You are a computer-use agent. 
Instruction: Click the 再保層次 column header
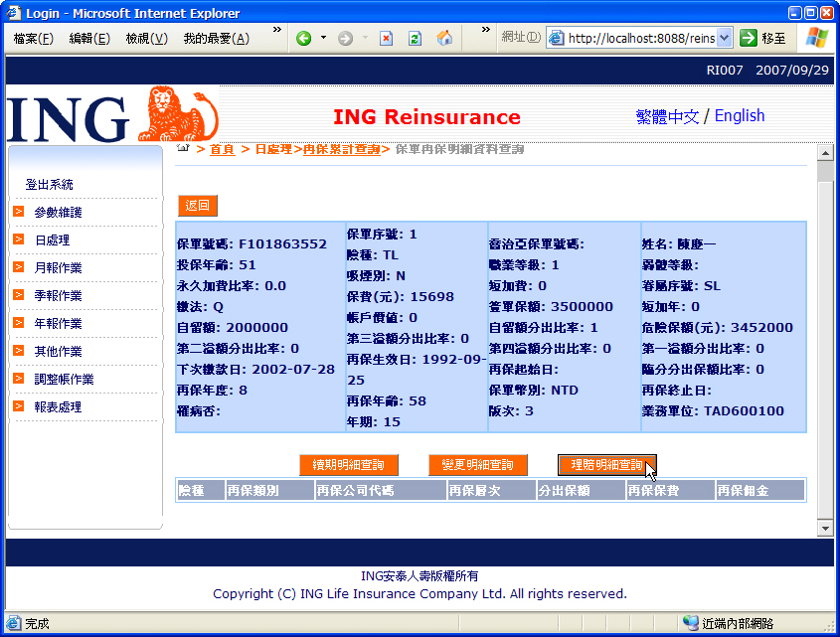tap(492, 490)
